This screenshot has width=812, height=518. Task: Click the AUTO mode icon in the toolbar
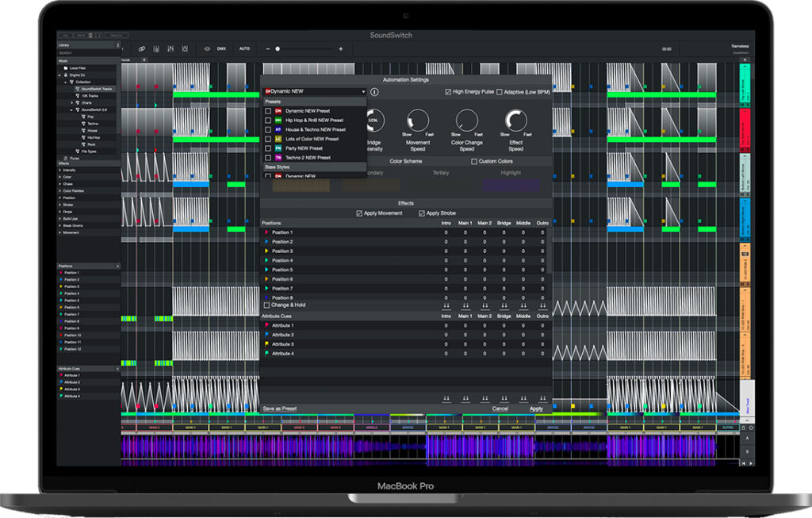tap(244, 48)
